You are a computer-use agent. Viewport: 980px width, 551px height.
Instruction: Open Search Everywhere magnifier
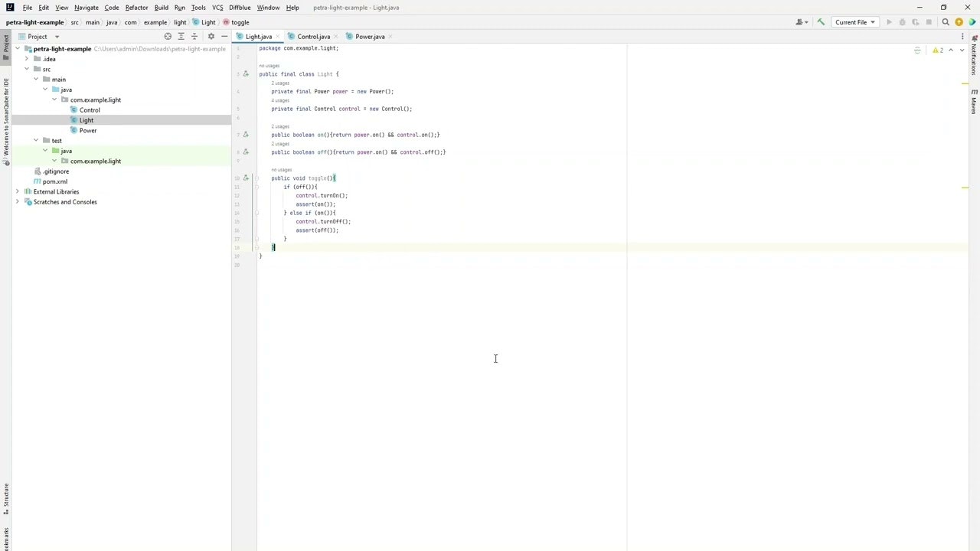click(x=946, y=22)
